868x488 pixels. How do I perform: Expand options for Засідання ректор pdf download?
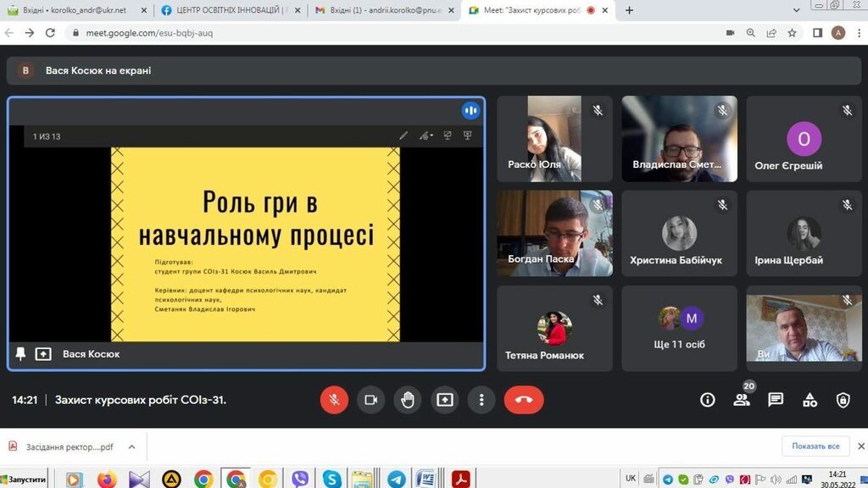(131, 446)
